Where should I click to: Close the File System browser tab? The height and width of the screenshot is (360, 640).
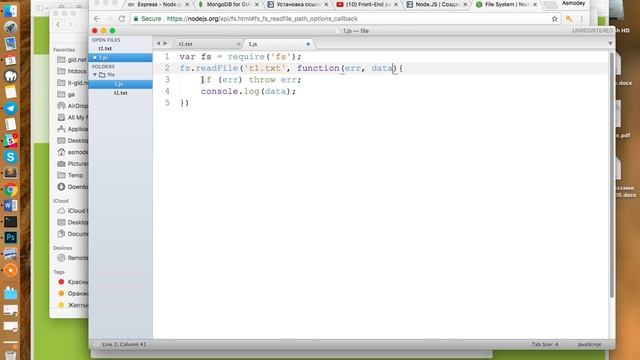click(x=535, y=4)
